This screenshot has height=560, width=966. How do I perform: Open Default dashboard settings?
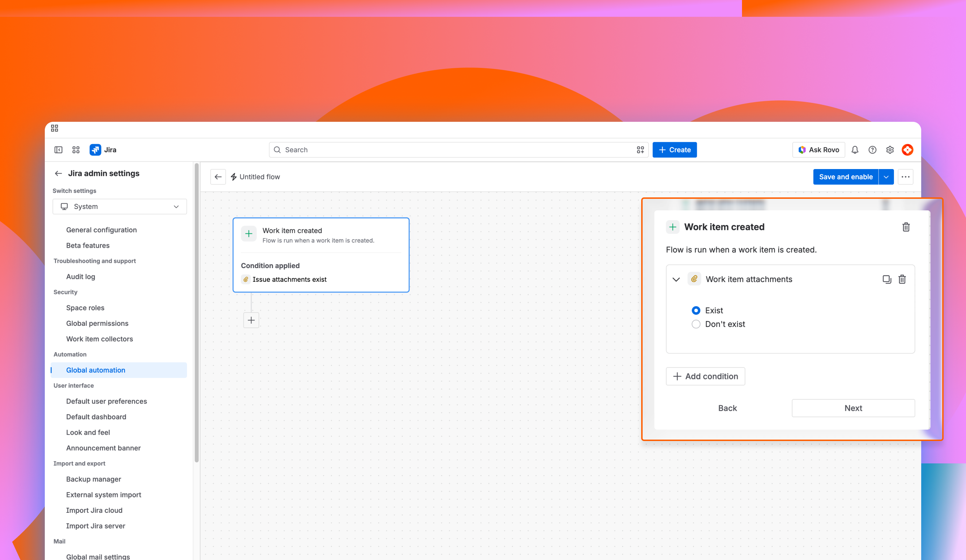tap(96, 416)
